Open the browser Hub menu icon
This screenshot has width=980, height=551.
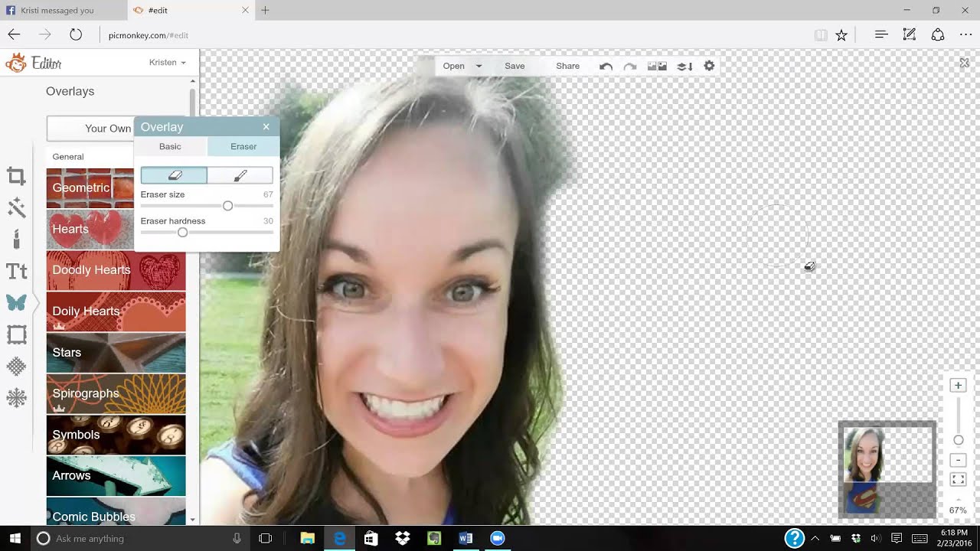click(x=881, y=34)
